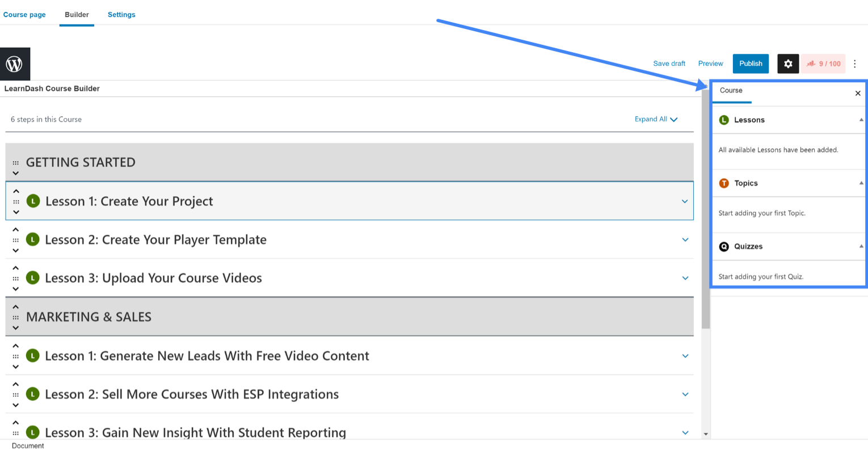Click the 9 / 100 SEO score badge
Screen dimensions: 868x452
coord(823,64)
